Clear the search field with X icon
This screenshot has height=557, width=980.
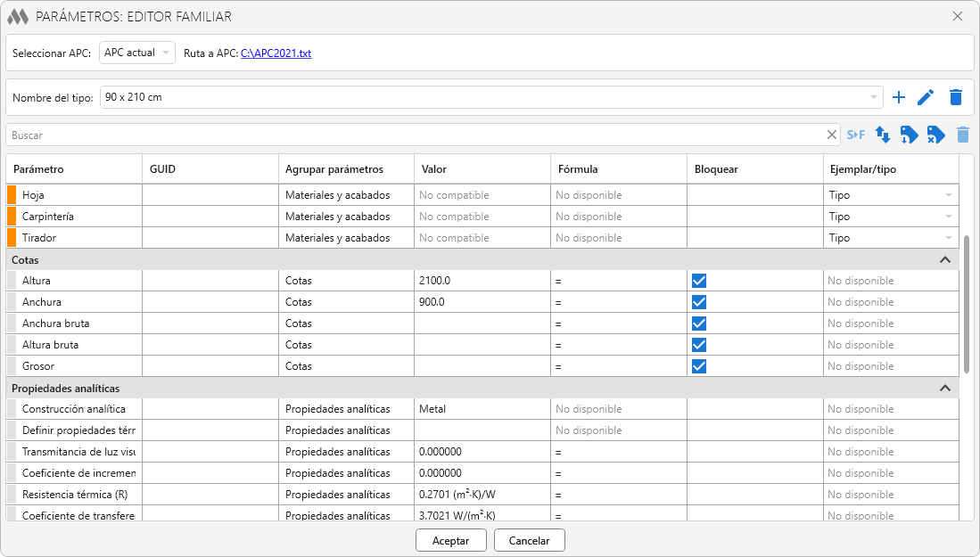832,135
